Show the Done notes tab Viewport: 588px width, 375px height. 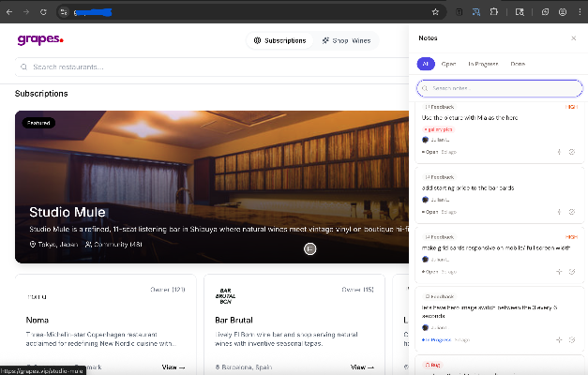(x=518, y=64)
